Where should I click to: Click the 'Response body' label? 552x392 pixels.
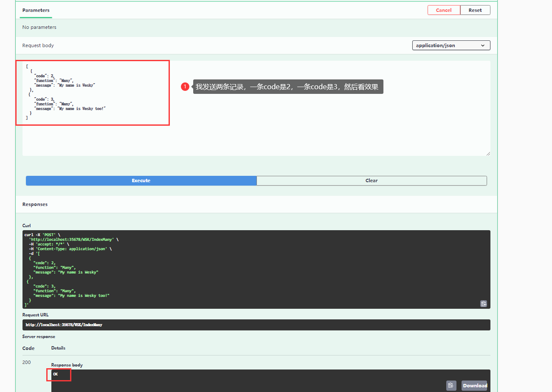pyautogui.click(x=67, y=365)
